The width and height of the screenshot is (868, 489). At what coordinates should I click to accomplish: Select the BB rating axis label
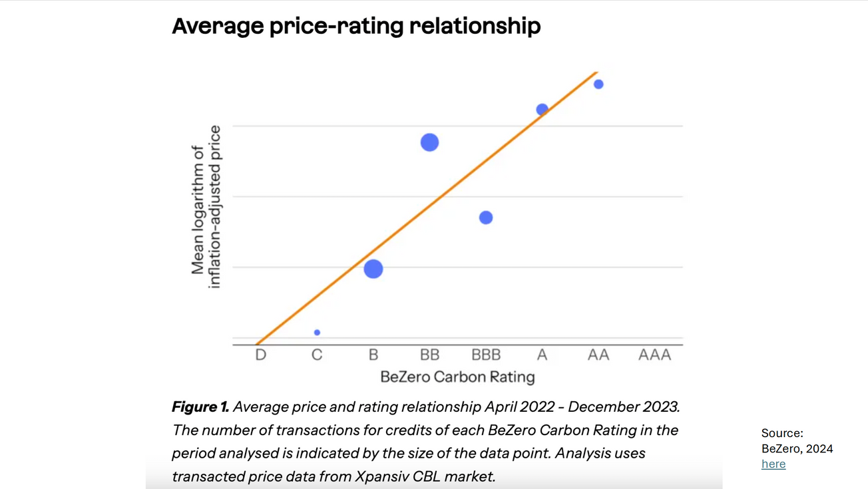pyautogui.click(x=429, y=355)
